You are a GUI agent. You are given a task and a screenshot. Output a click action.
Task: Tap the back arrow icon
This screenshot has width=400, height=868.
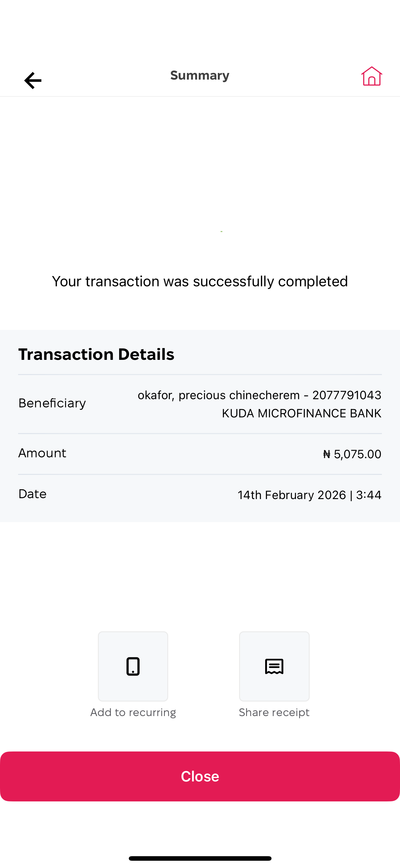click(x=33, y=81)
